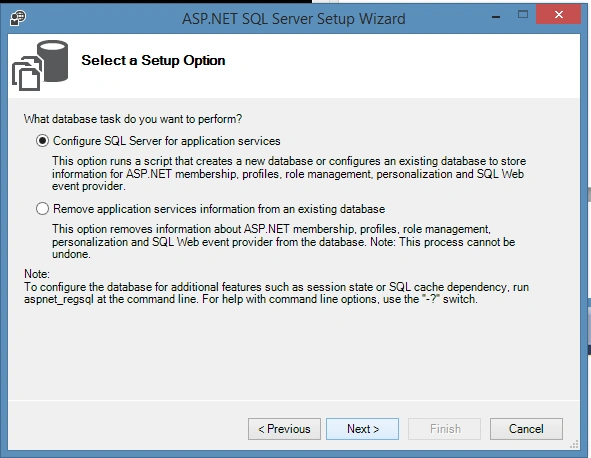Click the wizard system icon in title bar
This screenshot has height=458, width=591.
pyautogui.click(x=18, y=18)
